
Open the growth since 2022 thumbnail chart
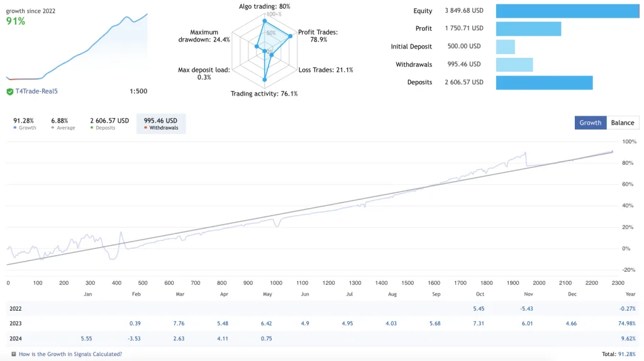[x=77, y=47]
